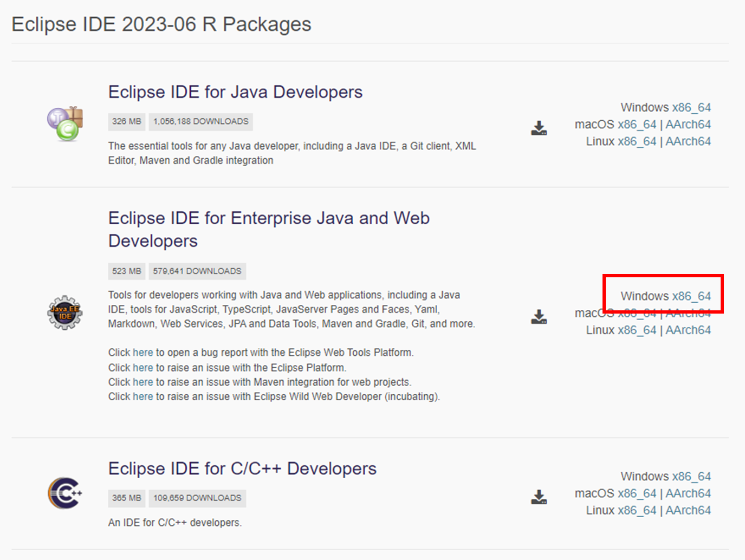Download Java Developers macOS x86_64 build
Image resolution: width=745 pixels, height=560 pixels.
coord(637,124)
